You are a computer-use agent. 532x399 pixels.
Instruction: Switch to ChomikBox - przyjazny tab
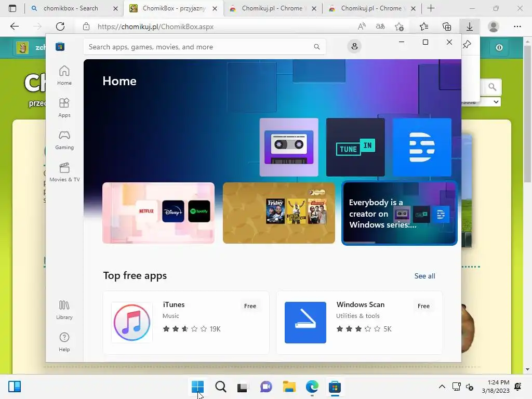pyautogui.click(x=174, y=8)
